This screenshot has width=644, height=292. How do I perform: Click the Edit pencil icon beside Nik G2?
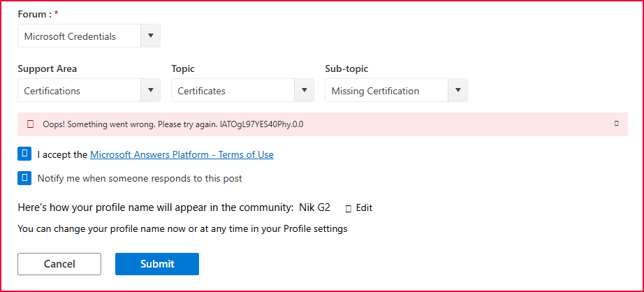coord(349,208)
